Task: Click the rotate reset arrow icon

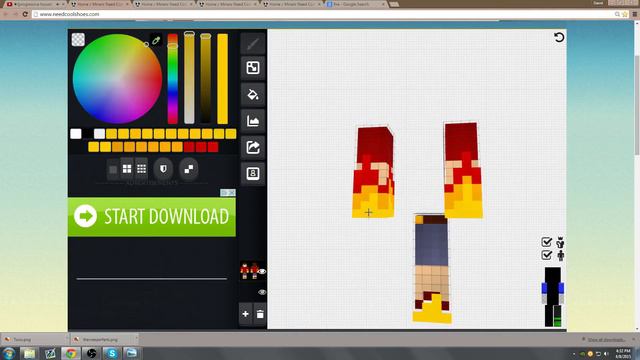Action: coord(559,38)
